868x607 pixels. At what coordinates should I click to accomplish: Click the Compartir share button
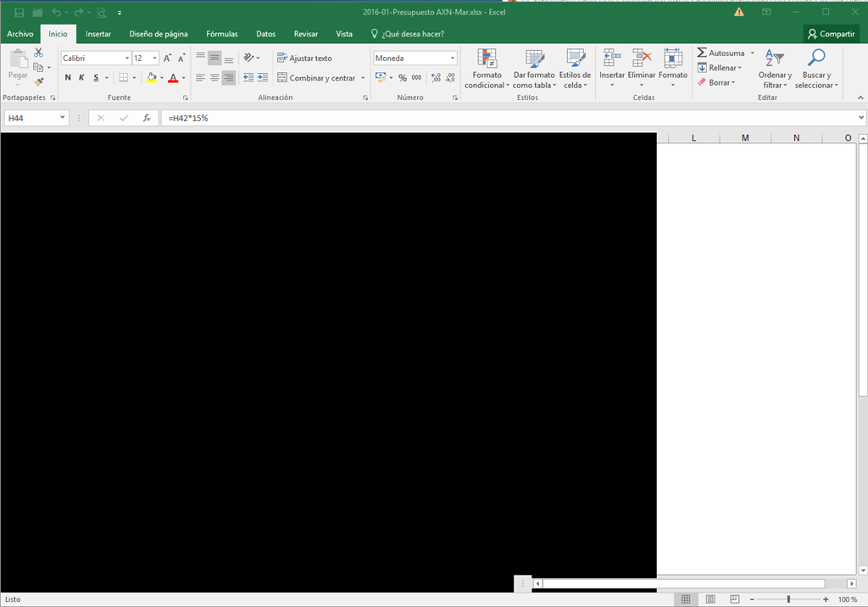832,34
